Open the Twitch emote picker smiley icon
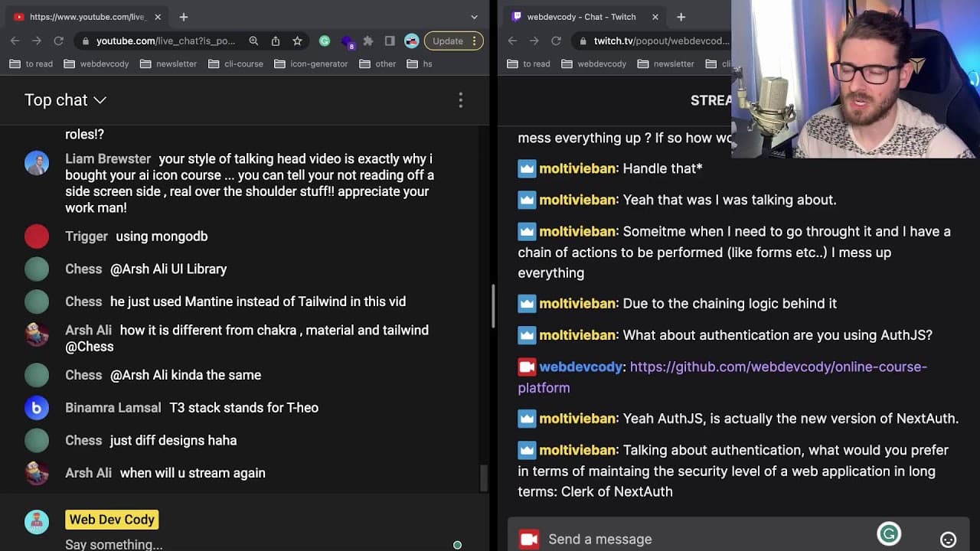The image size is (980, 551). (x=948, y=540)
